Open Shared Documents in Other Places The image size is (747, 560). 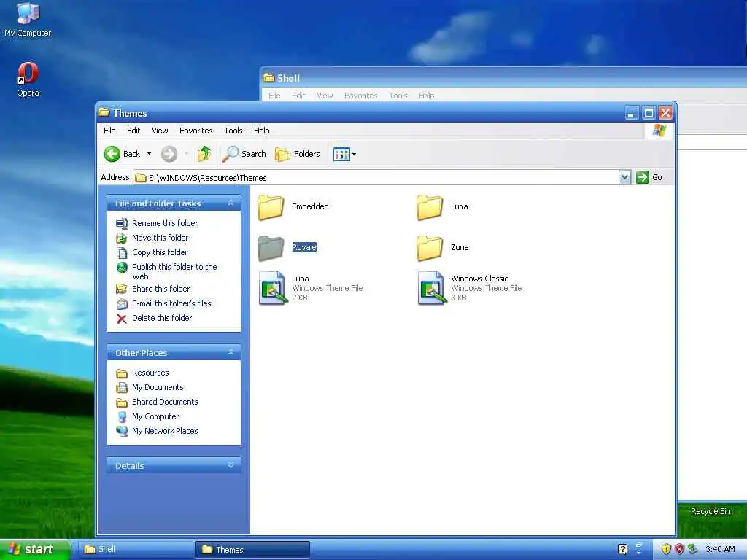point(165,402)
